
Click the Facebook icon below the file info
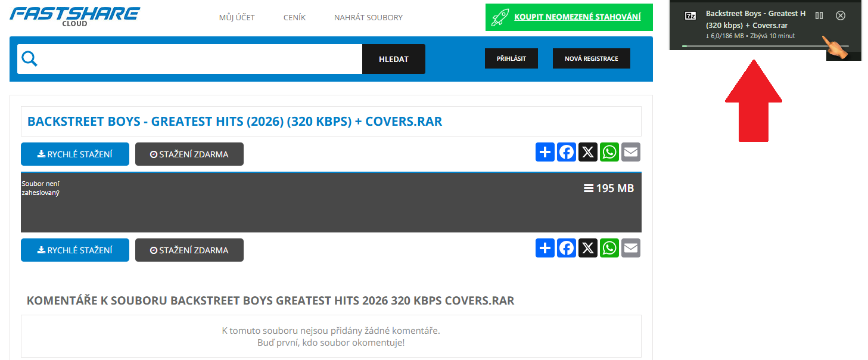click(567, 248)
